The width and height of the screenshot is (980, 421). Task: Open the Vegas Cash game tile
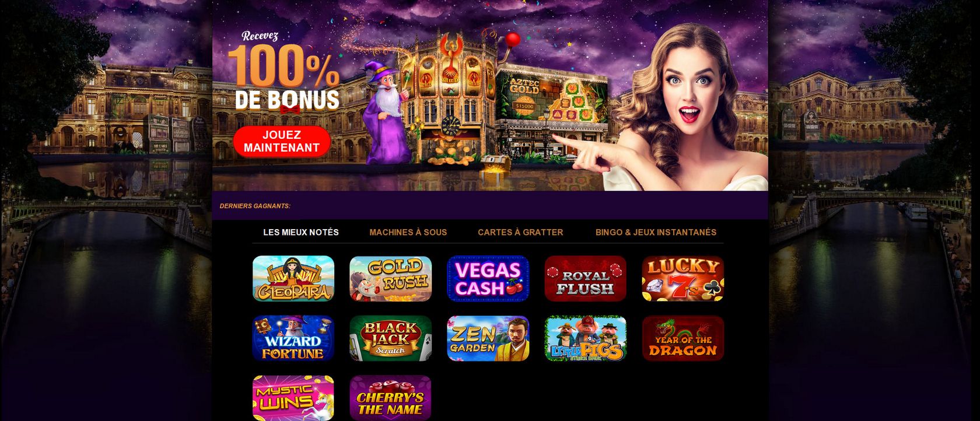(488, 279)
